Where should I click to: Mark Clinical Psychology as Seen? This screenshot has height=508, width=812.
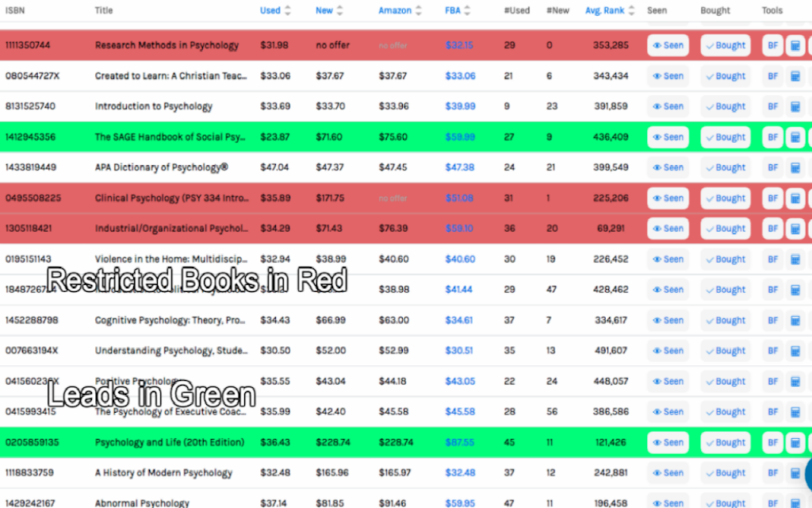point(668,198)
